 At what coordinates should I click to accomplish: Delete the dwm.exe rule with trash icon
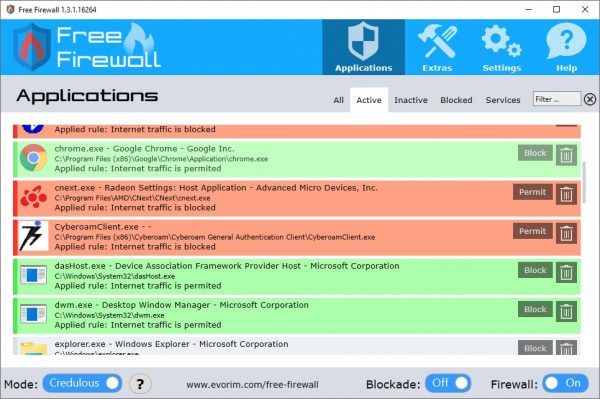566,311
